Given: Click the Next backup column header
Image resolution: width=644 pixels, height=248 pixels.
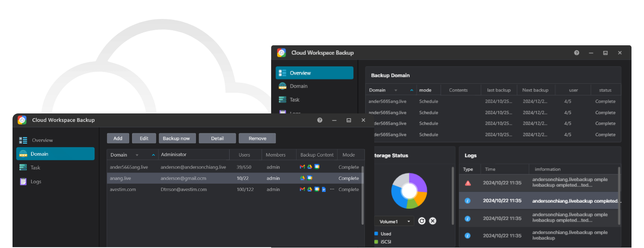Looking at the screenshot, I should (x=535, y=90).
